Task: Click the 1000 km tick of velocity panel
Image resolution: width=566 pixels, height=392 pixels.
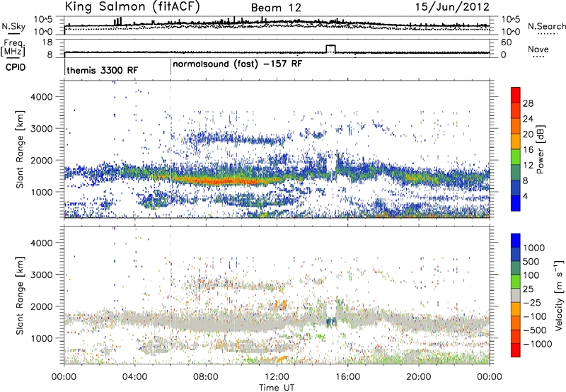Action: coord(42,338)
